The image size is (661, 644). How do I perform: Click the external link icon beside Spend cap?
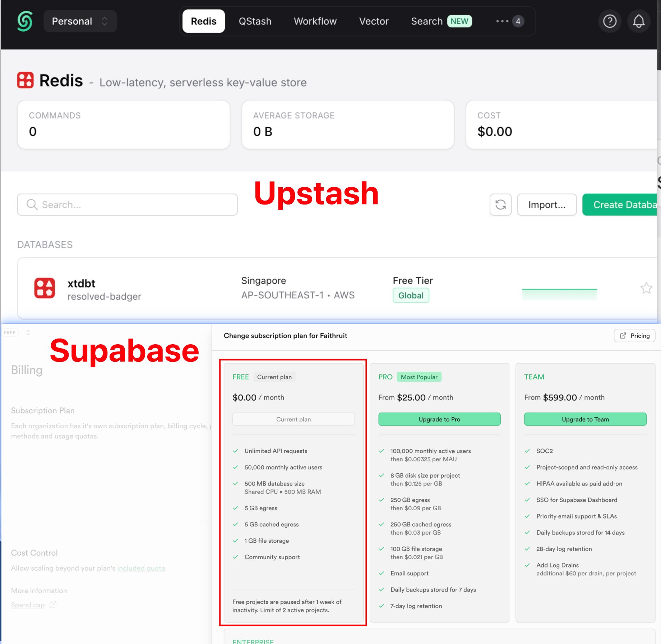tap(52, 605)
